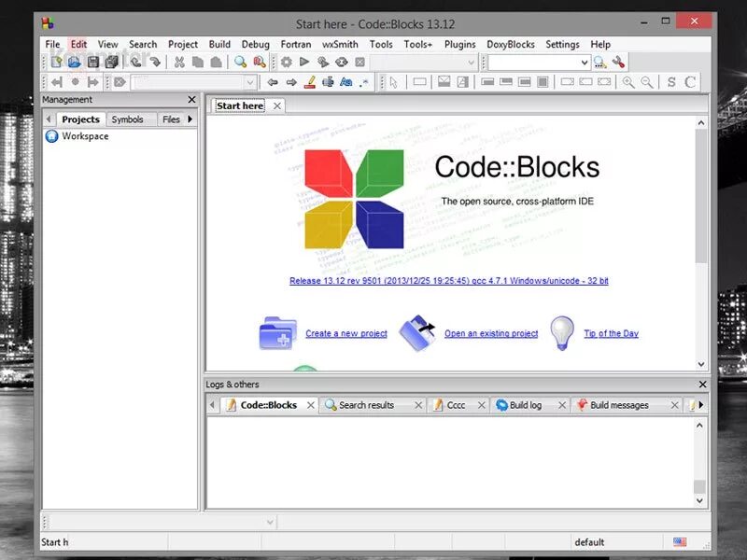Toggle the match case Aa icon
Image resolution: width=747 pixels, height=560 pixels.
346,82
